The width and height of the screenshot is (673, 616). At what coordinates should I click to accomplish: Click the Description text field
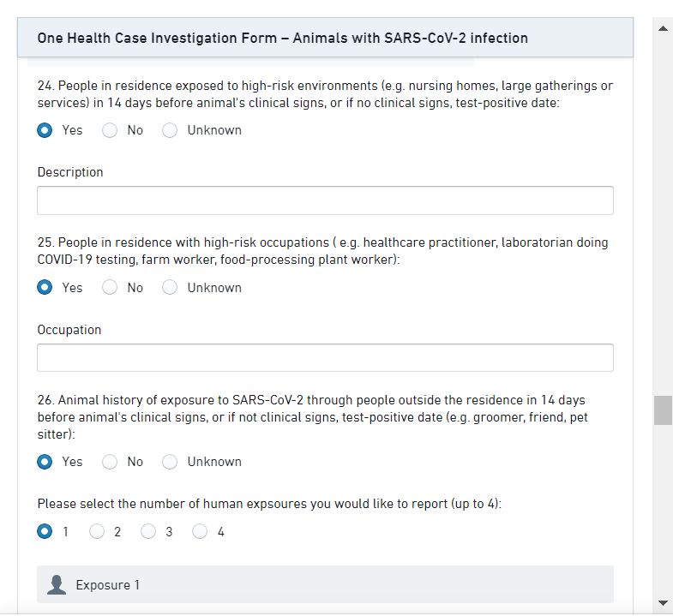pos(325,200)
